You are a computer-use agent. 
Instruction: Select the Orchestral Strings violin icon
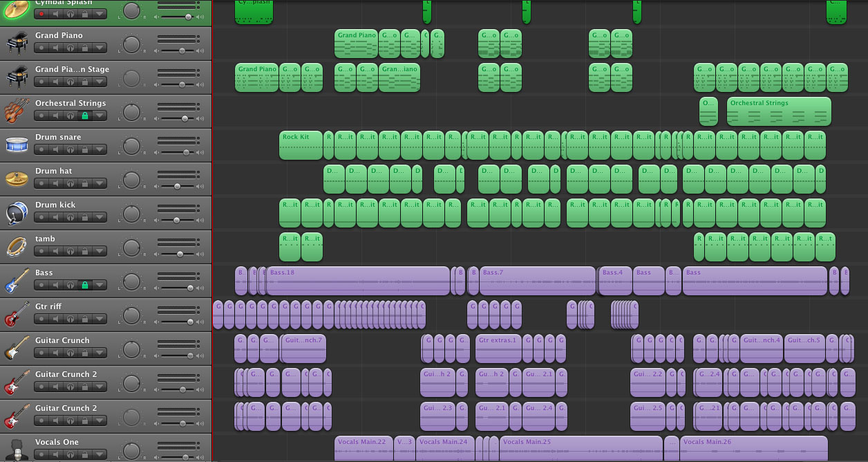coord(17,111)
